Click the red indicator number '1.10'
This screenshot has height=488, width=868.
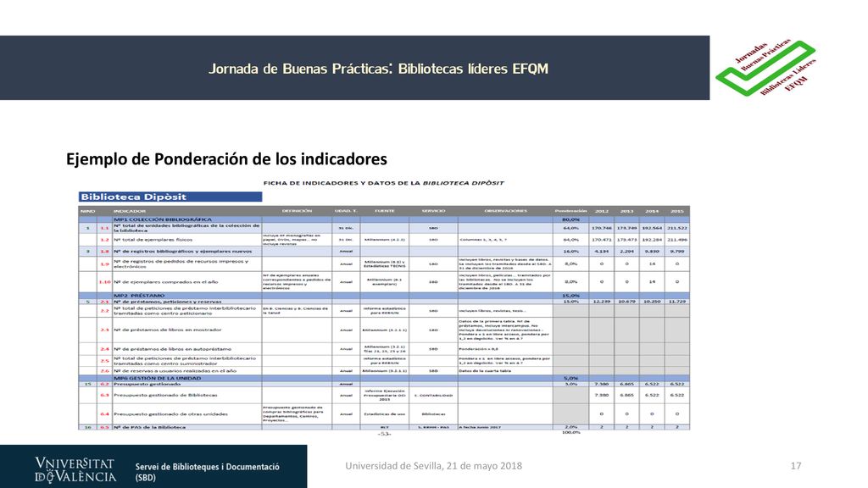pyautogui.click(x=104, y=281)
